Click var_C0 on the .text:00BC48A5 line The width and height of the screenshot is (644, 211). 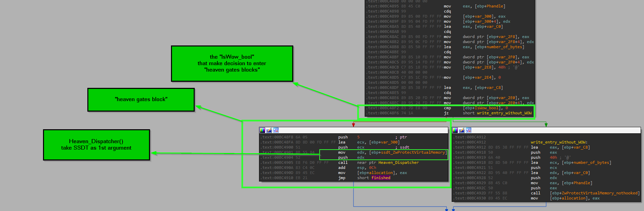494,26
